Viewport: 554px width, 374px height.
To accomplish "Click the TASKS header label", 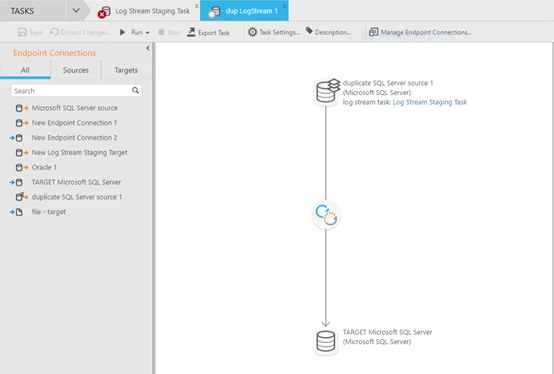I will (x=22, y=11).
